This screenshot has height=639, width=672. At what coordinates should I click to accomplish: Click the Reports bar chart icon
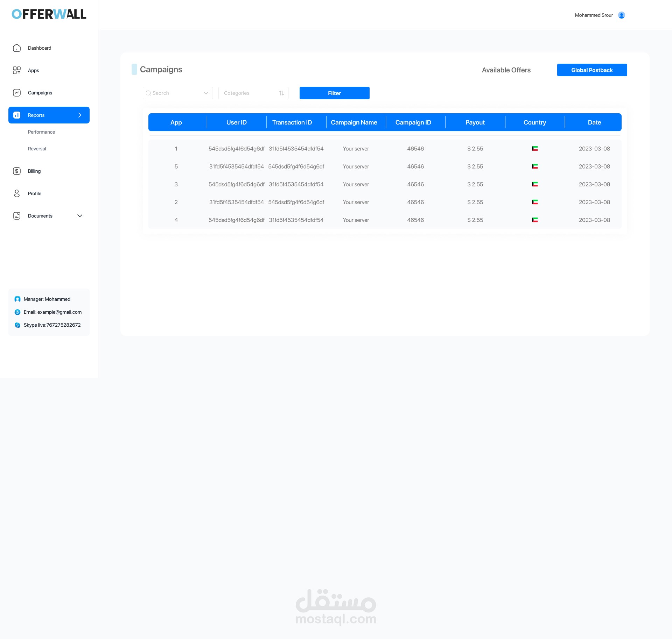(17, 115)
